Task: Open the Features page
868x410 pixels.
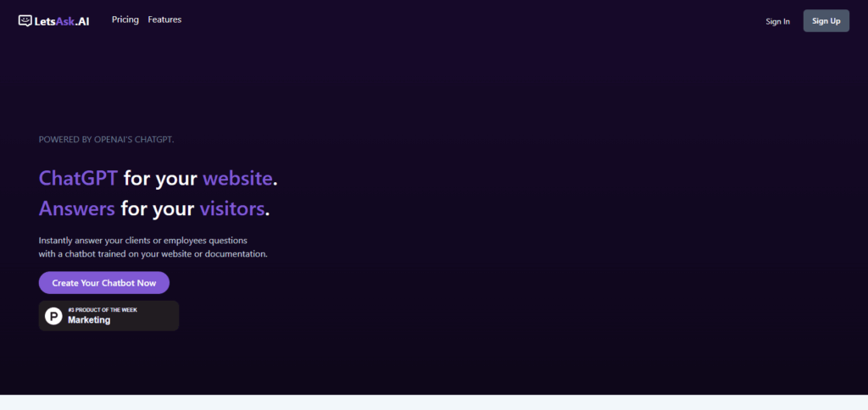Action: tap(164, 19)
